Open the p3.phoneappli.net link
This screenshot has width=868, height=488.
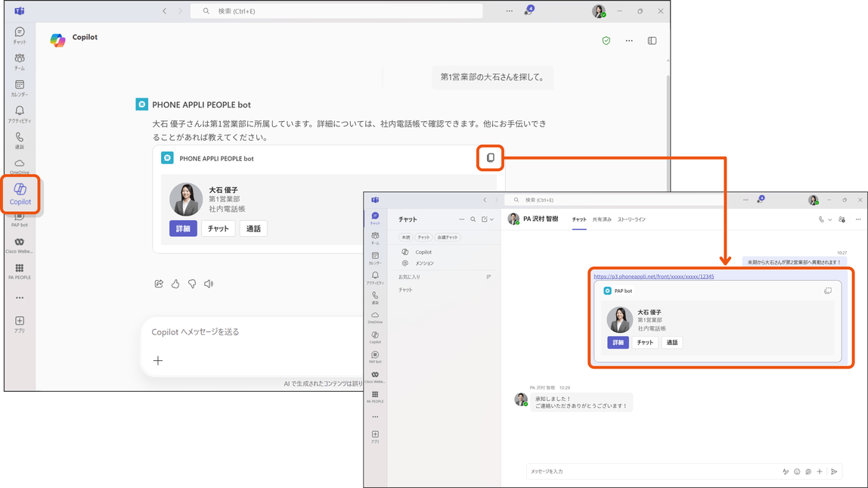click(654, 276)
